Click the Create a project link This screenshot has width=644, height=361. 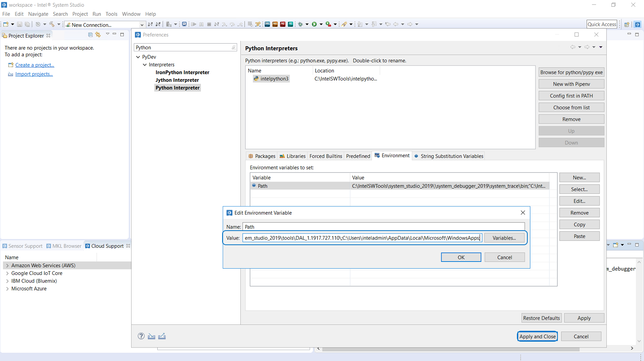pos(35,65)
